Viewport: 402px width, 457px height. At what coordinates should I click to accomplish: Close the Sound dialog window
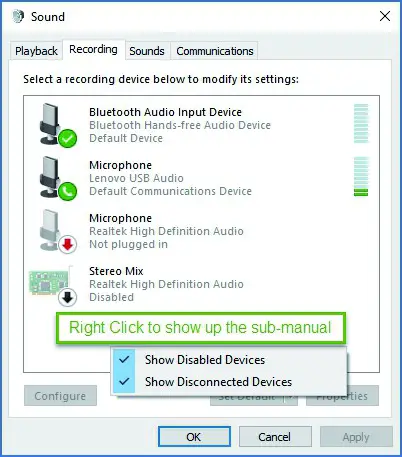(385, 16)
